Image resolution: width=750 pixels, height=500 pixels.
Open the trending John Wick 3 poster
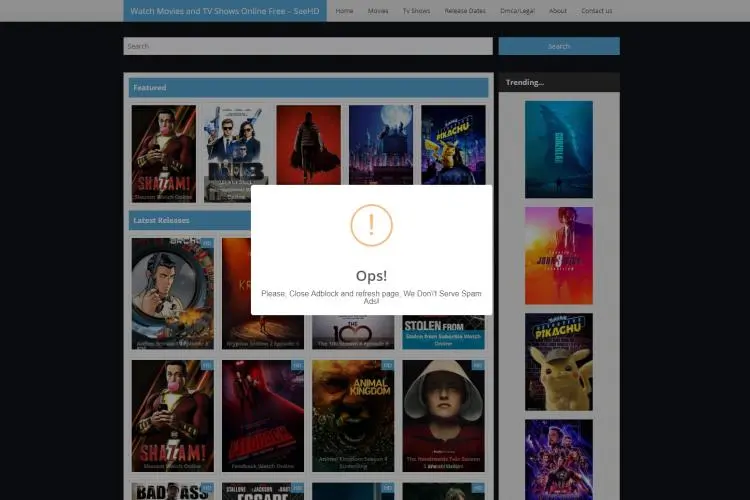(559, 256)
